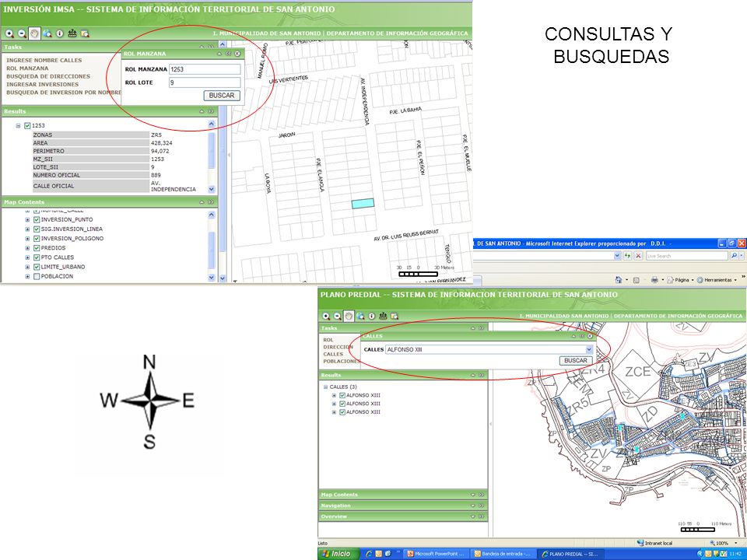
Task: Expand Navigation panel in Plano Predial
Action: coord(473,506)
